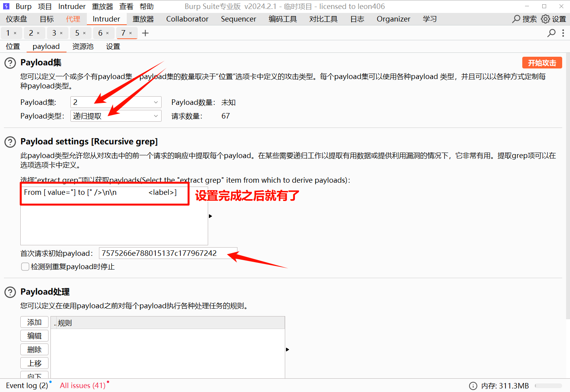Close Intruder tab 2 with its x
570x392 pixels.
(x=38, y=33)
